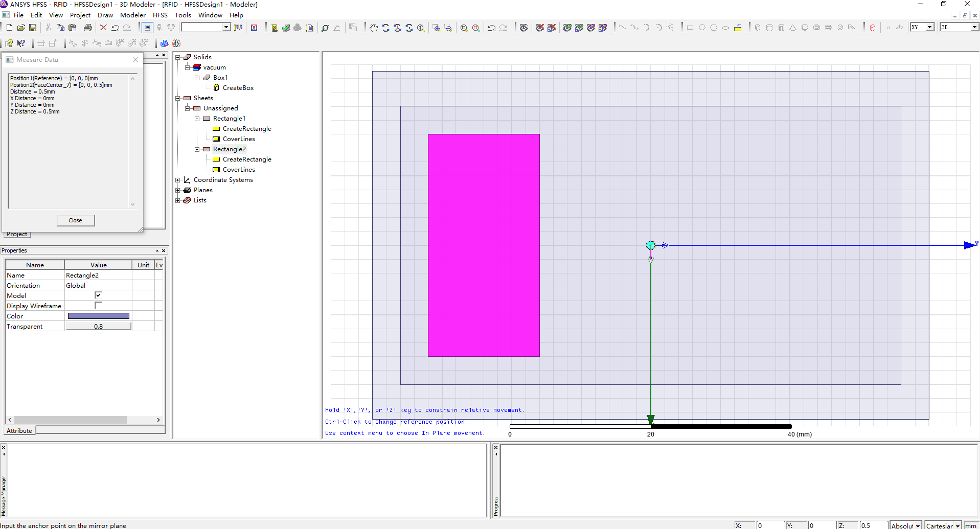Screen dimensions: 980x529
Task: Click the Rectangle2 color swatch
Action: (98, 316)
